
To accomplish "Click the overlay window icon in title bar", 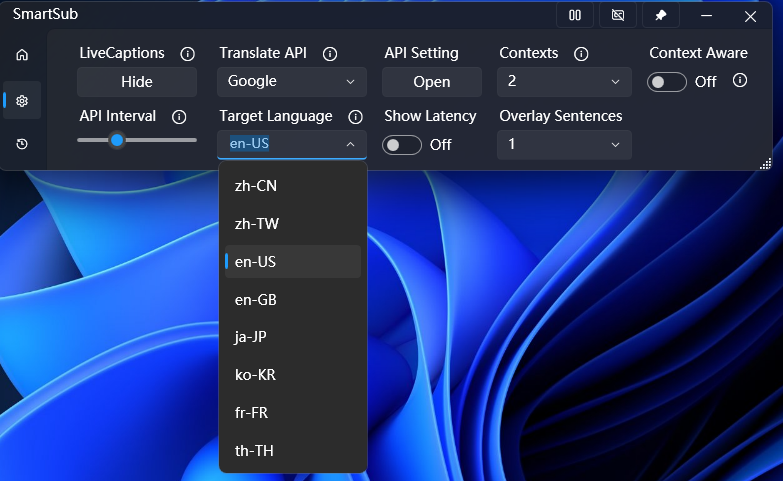I will point(618,16).
